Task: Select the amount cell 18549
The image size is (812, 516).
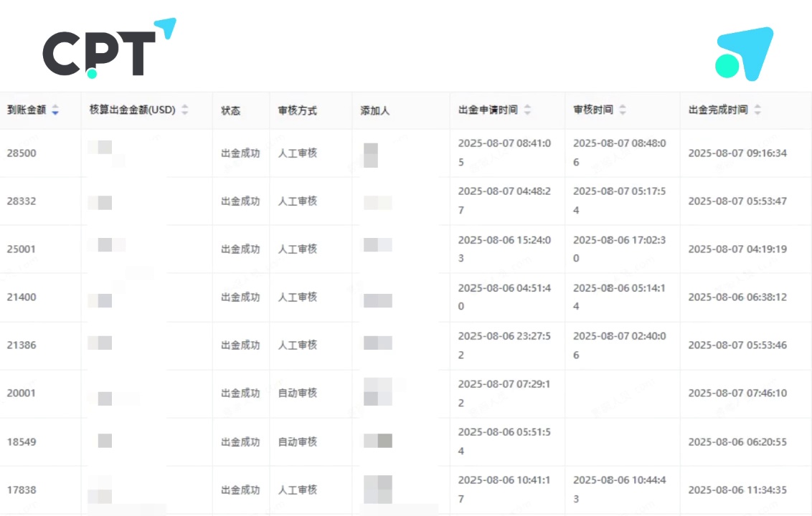Action: click(x=22, y=442)
